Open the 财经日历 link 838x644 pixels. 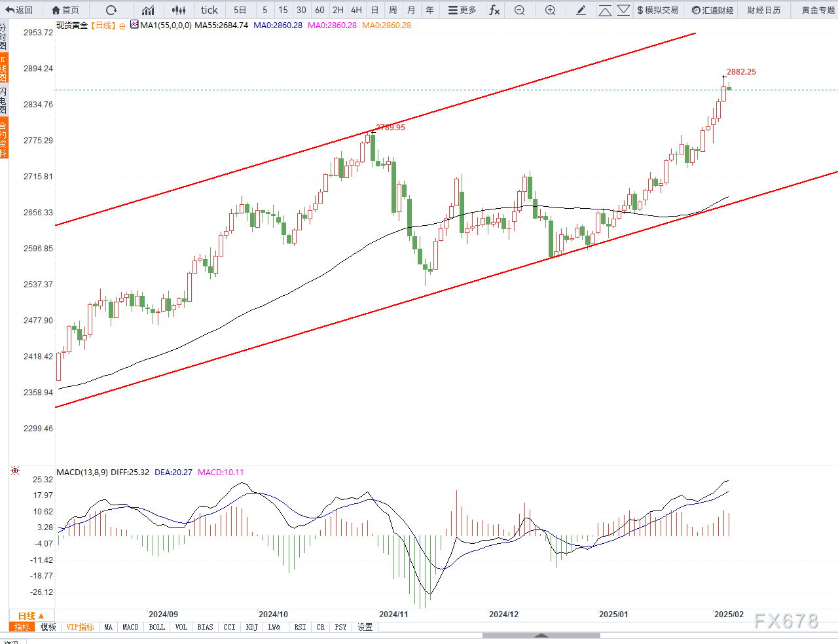763,10
